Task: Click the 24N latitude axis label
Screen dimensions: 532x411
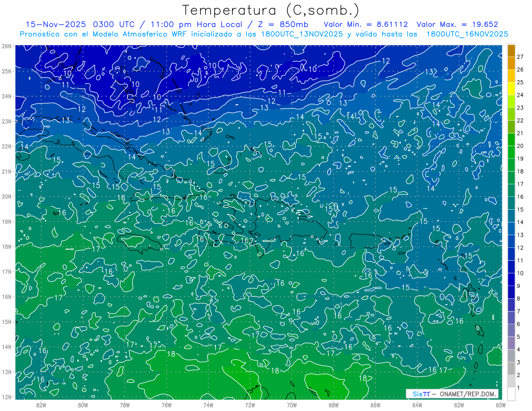Action: point(6,96)
